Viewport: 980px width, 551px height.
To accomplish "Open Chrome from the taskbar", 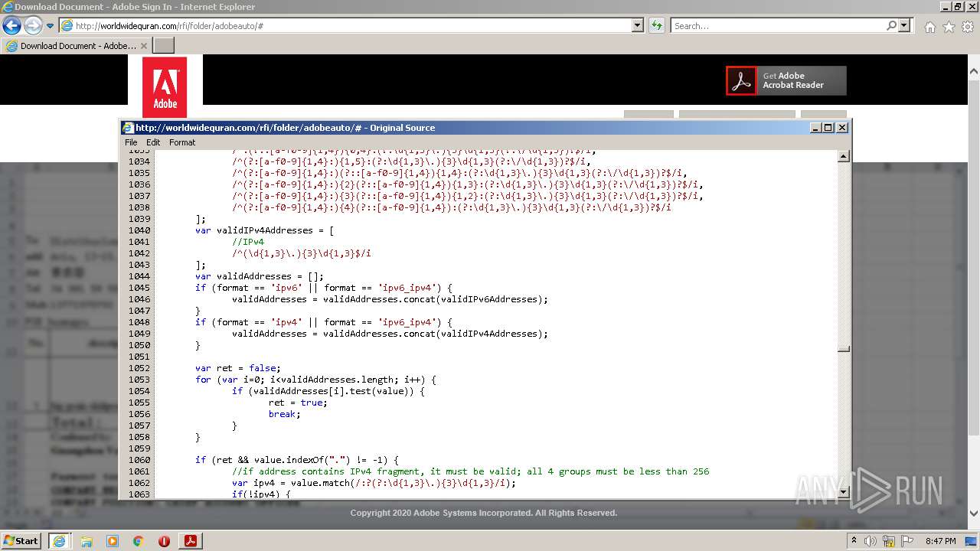I will pyautogui.click(x=139, y=541).
